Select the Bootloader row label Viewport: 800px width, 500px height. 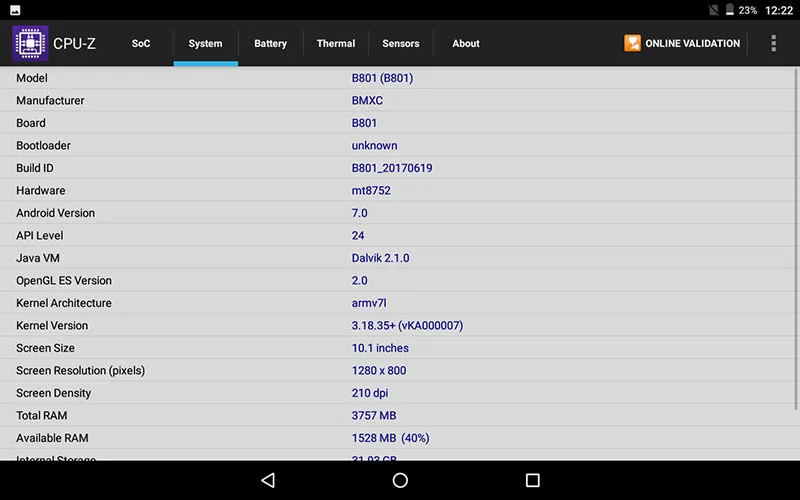click(x=43, y=145)
